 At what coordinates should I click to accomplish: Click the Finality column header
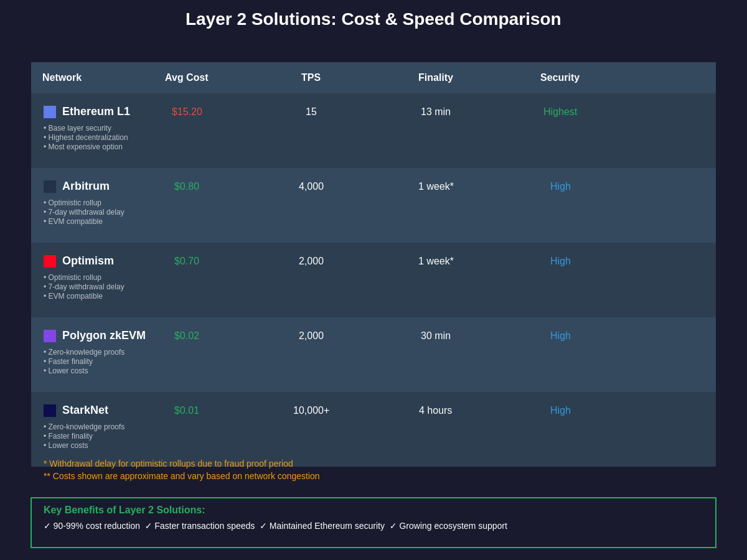[436, 78]
